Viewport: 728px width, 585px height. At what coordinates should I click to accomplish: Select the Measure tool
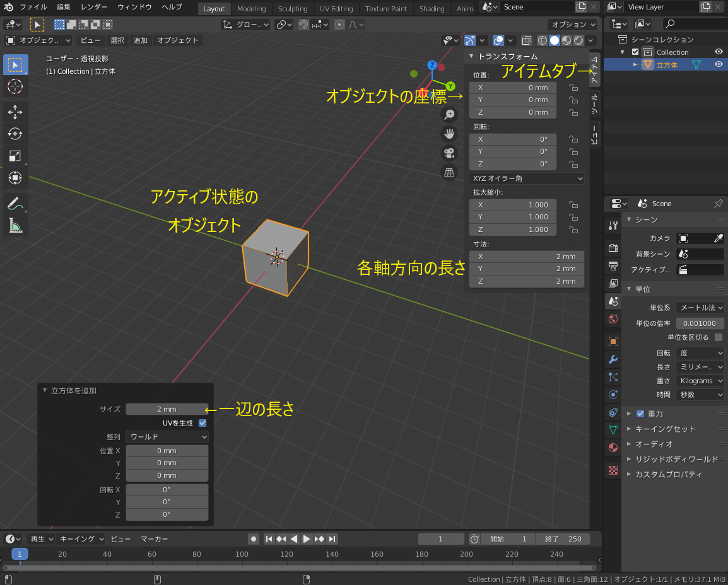[15, 226]
